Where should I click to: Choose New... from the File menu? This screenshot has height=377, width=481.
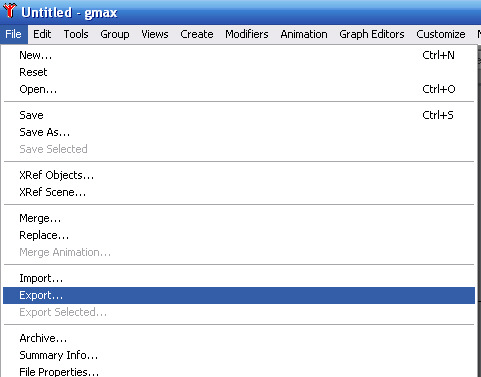point(239,55)
